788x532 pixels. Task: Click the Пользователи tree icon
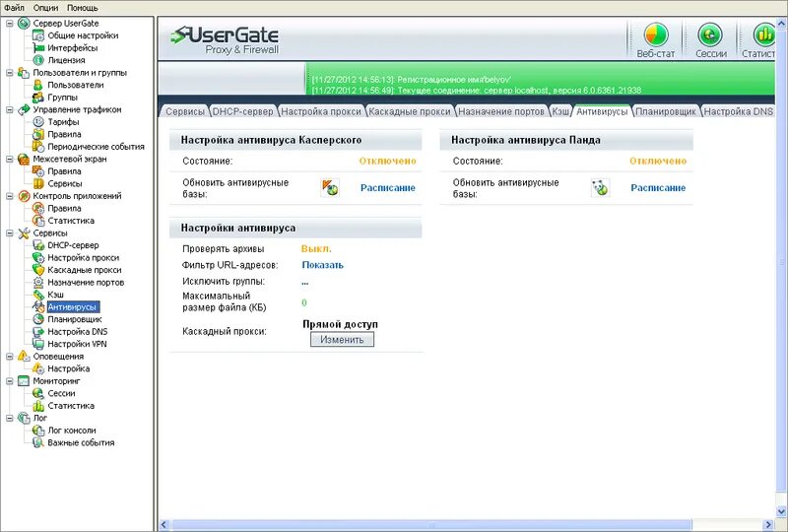38,85
